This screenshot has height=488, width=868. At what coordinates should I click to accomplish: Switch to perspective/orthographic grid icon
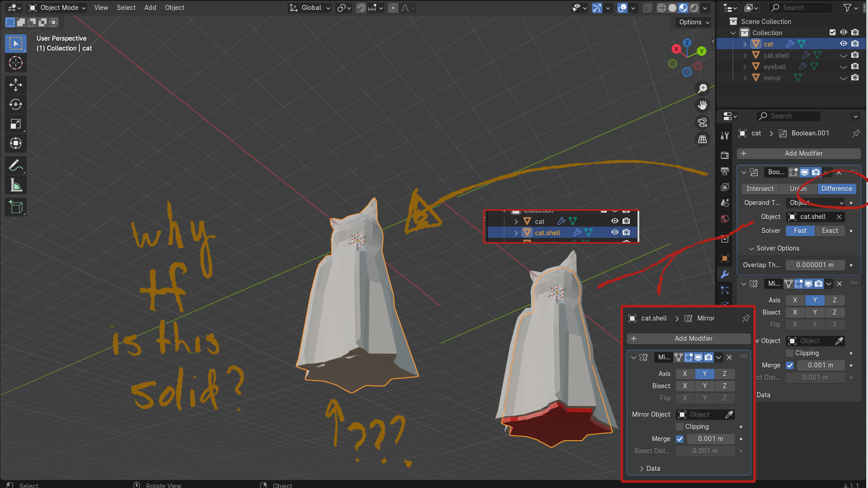[702, 139]
